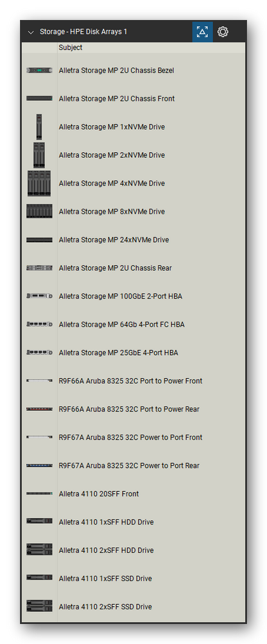
Task: Pick the Alletra 4110 20SFF Front icon
Action: (x=40, y=494)
